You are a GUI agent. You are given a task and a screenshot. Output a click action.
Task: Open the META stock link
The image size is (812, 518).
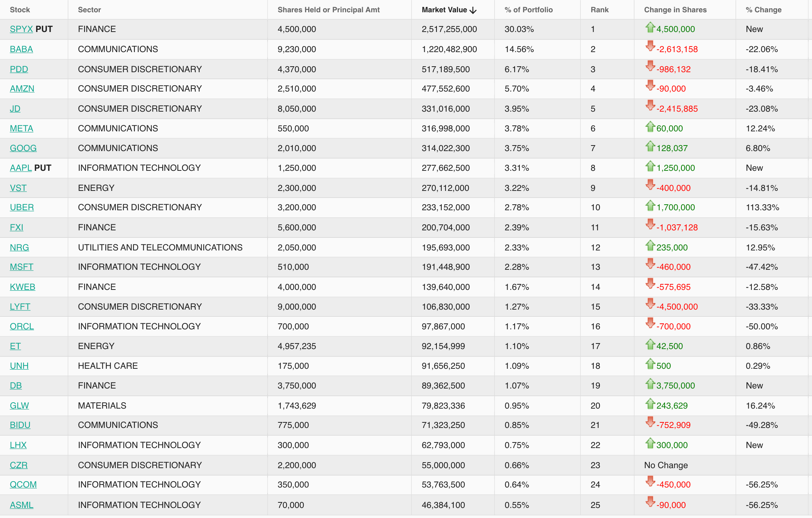point(21,128)
